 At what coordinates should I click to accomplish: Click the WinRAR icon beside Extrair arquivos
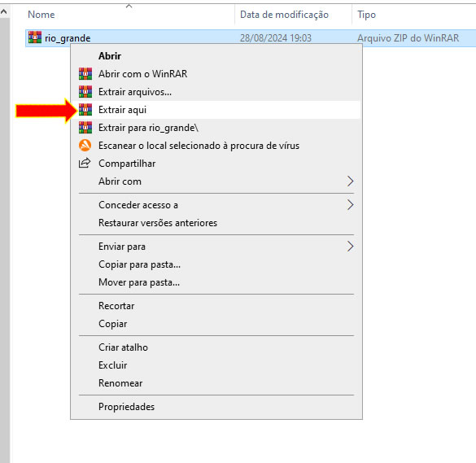(x=85, y=92)
